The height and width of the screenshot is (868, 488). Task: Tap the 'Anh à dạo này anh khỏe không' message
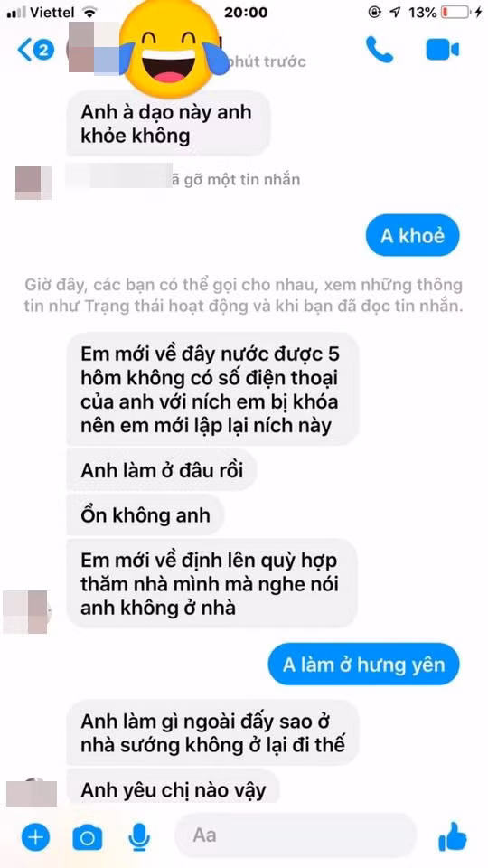pos(168,124)
